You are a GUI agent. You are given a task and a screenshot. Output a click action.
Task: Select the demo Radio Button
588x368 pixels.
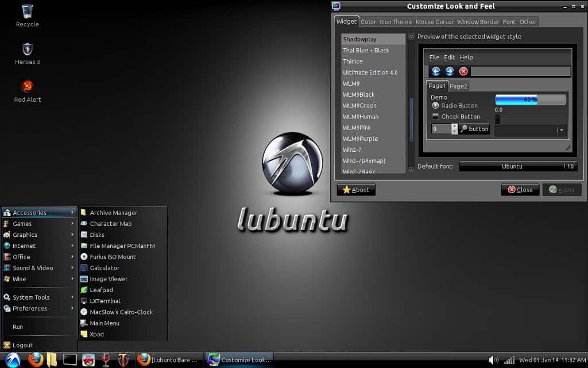pos(455,106)
